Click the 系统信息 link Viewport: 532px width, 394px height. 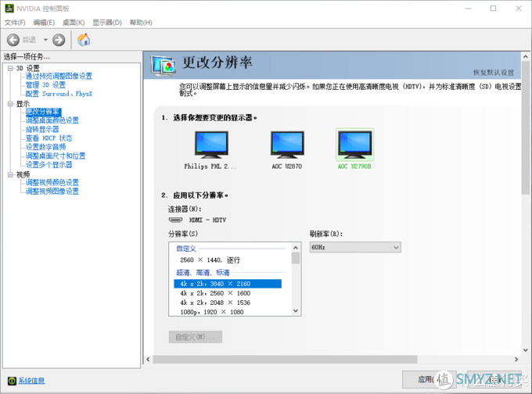click(31, 381)
